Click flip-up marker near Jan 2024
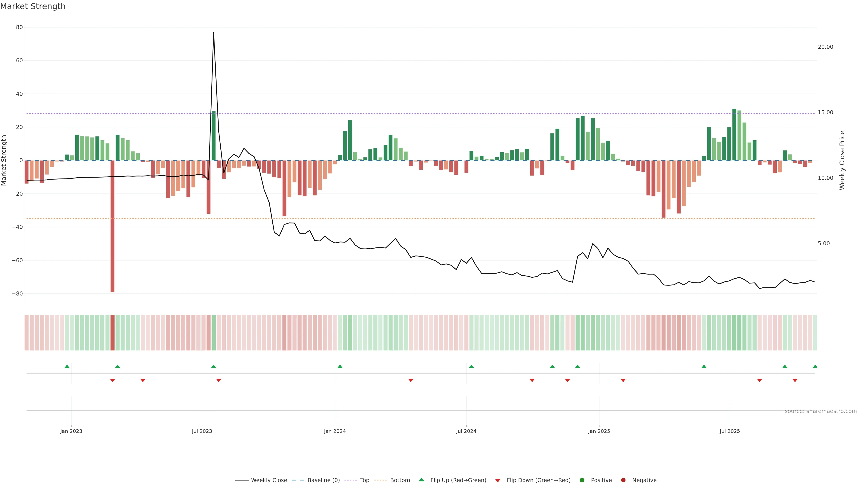The image size is (868, 488). tap(340, 366)
